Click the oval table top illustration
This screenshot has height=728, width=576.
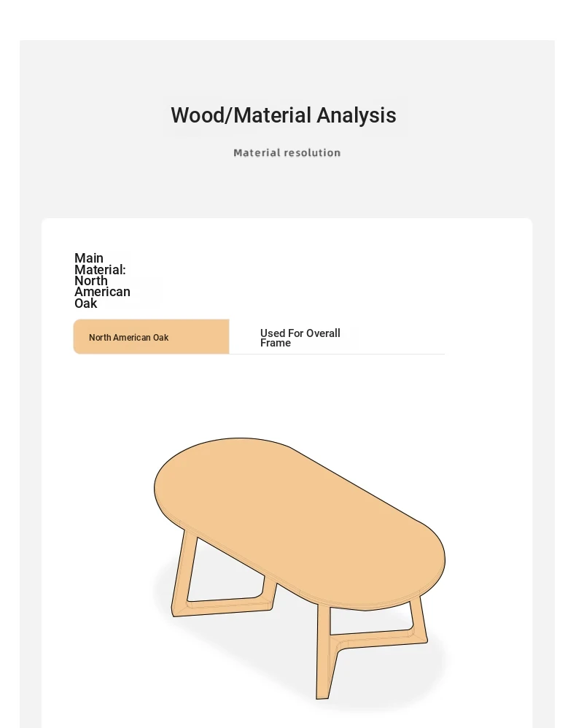300,523
